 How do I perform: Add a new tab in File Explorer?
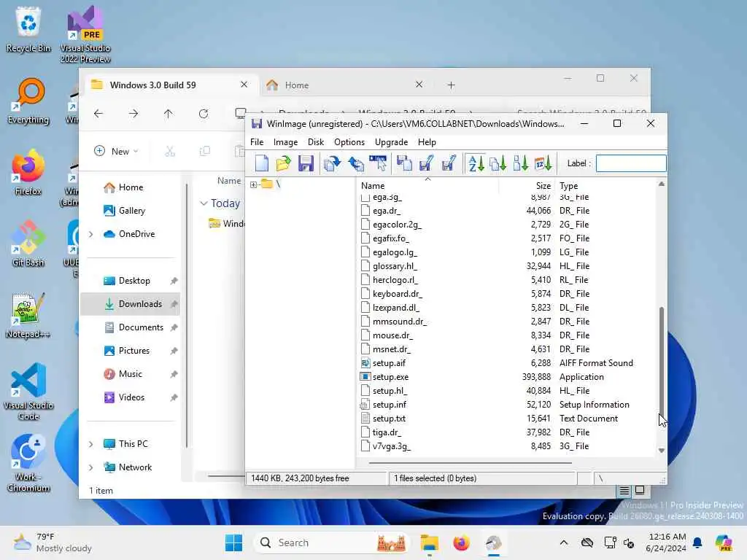point(451,85)
